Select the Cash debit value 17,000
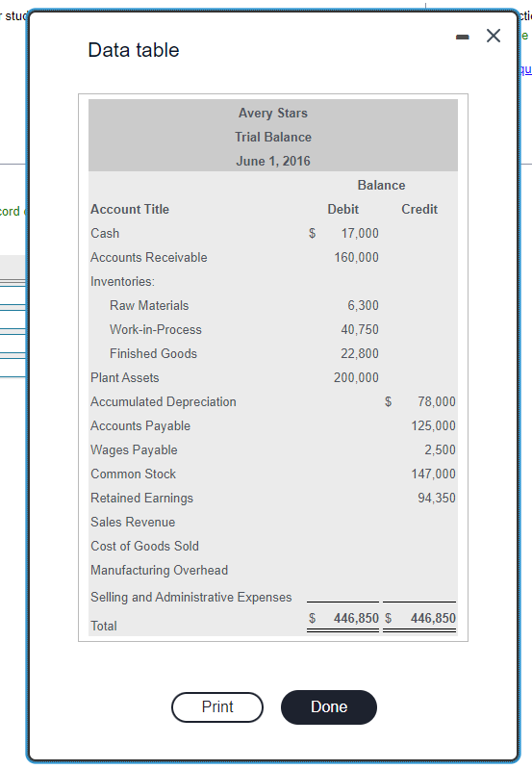The width and height of the screenshot is (532, 769). click(360, 234)
